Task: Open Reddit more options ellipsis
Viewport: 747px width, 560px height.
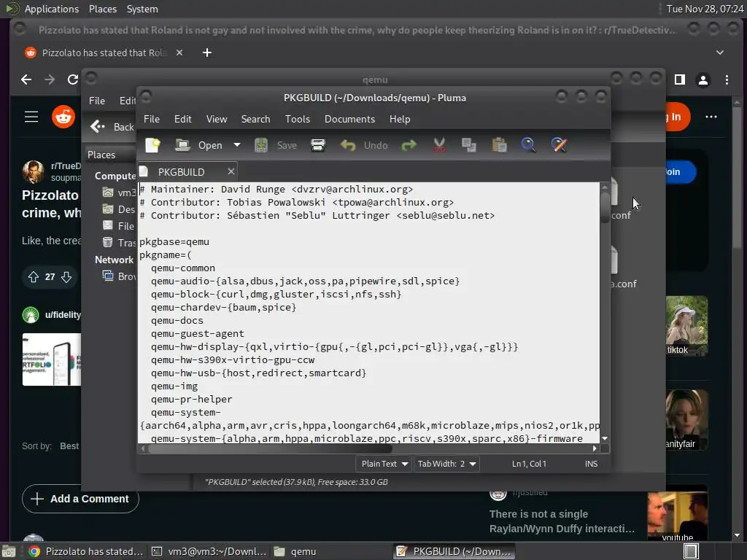Action: pyautogui.click(x=711, y=117)
